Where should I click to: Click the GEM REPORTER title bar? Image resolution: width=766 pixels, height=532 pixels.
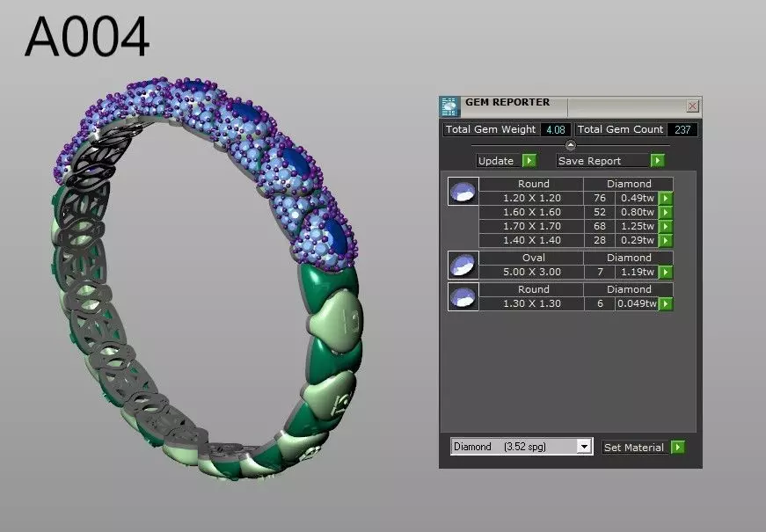571,106
